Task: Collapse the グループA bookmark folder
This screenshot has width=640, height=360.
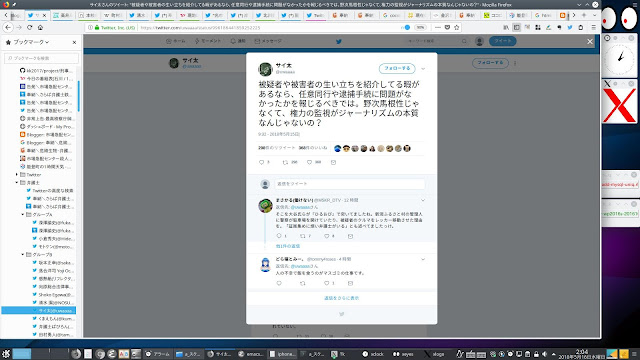Action: coord(23,214)
